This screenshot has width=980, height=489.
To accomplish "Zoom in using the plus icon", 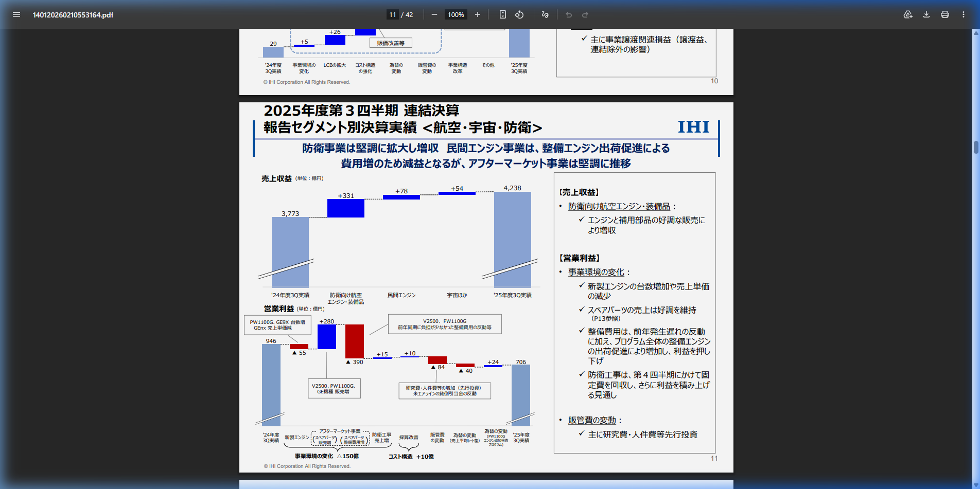I will click(x=477, y=14).
